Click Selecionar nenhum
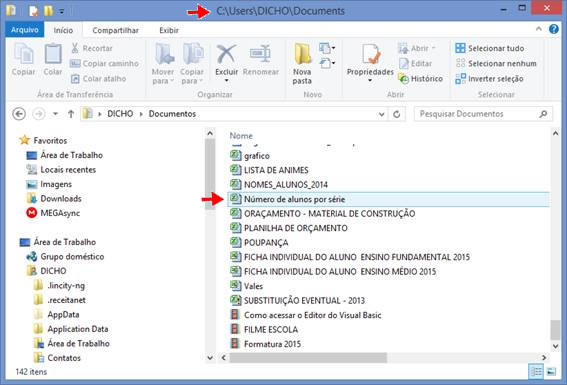 tap(496, 63)
